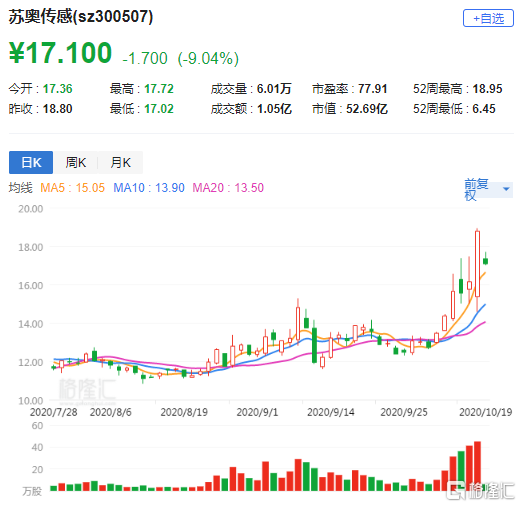Image resolution: width=521 pixels, height=507 pixels.
Task: Click the 今开 value 17.36
Action: click(x=57, y=89)
